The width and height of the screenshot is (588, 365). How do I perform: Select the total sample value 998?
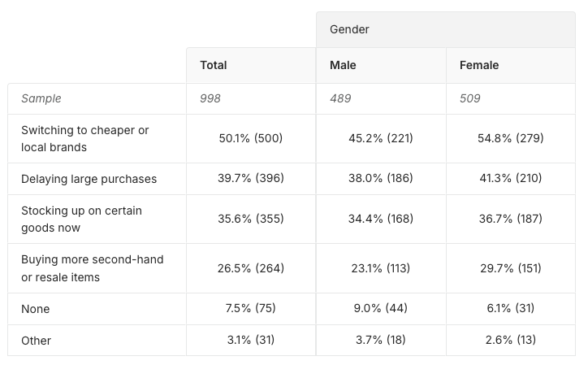[x=210, y=98]
